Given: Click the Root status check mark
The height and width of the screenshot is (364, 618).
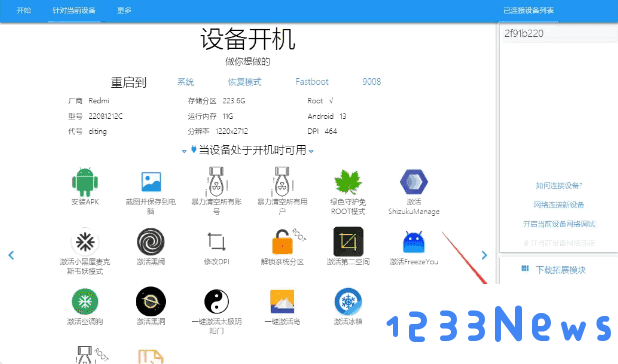Looking at the screenshot, I should click(331, 101).
